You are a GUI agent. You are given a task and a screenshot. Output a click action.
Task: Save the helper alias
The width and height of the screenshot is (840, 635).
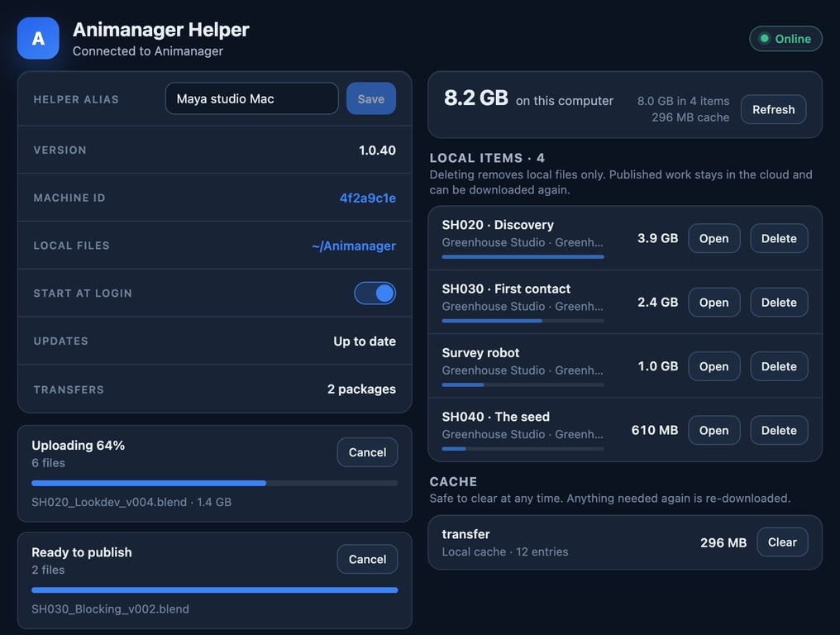370,98
